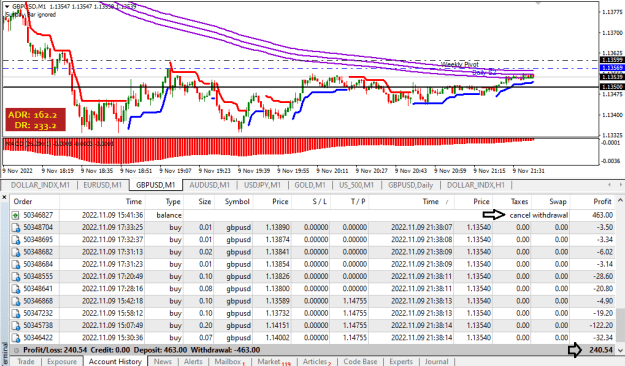Click the order icon for 50348682
This screenshot has width=625, height=366.
click(x=15, y=252)
